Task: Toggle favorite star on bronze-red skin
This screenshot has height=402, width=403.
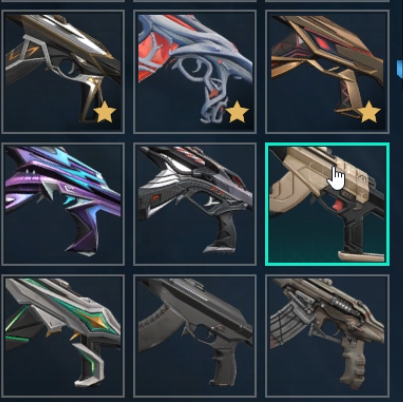Action: tap(369, 112)
